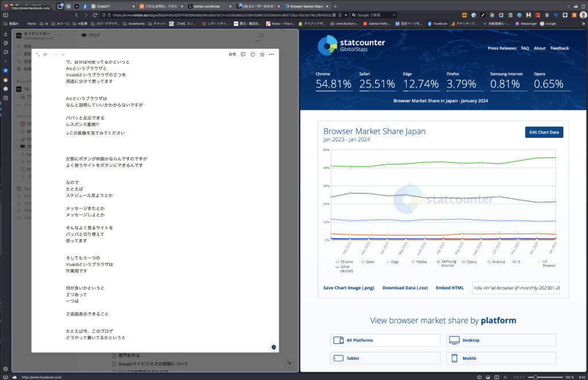This screenshot has width=588, height=380.
Task: Open the search engine dropdown arrow
Action: click(394, 15)
